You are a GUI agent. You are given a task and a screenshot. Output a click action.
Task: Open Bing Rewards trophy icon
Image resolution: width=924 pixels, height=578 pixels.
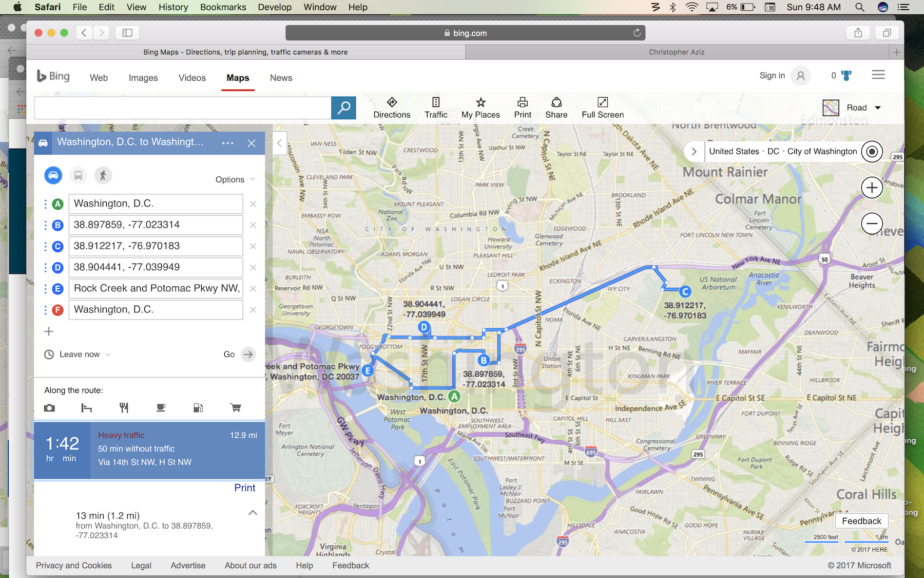point(846,76)
